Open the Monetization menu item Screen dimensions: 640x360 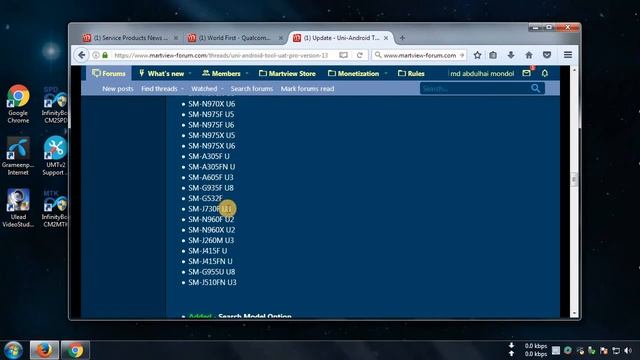[354, 73]
